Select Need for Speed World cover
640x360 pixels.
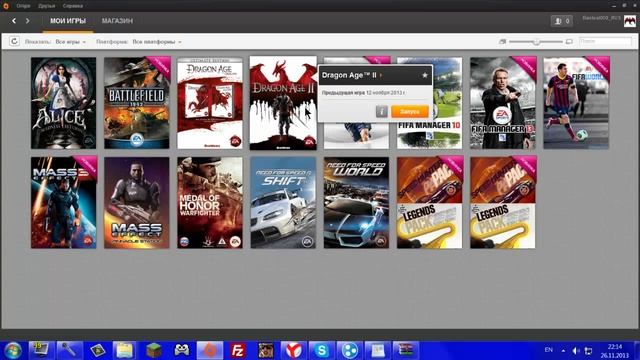356,202
